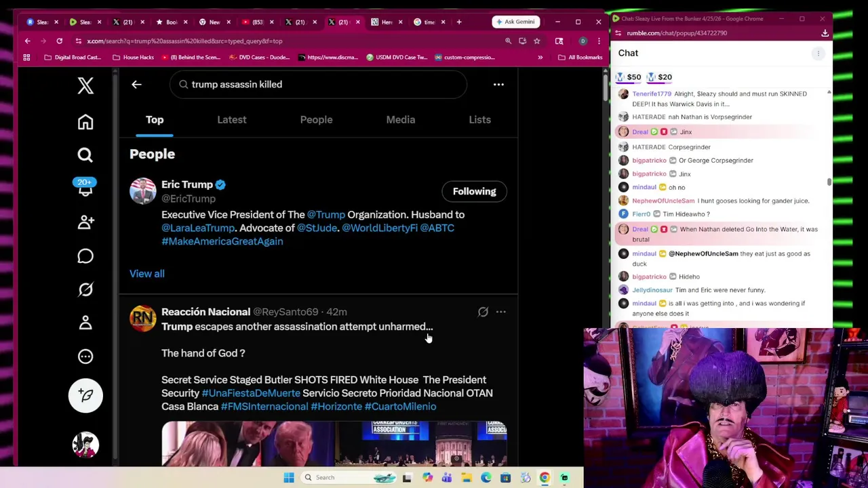This screenshot has height=488, width=868.
Task: Open the post's embedded image
Action: 334,443
